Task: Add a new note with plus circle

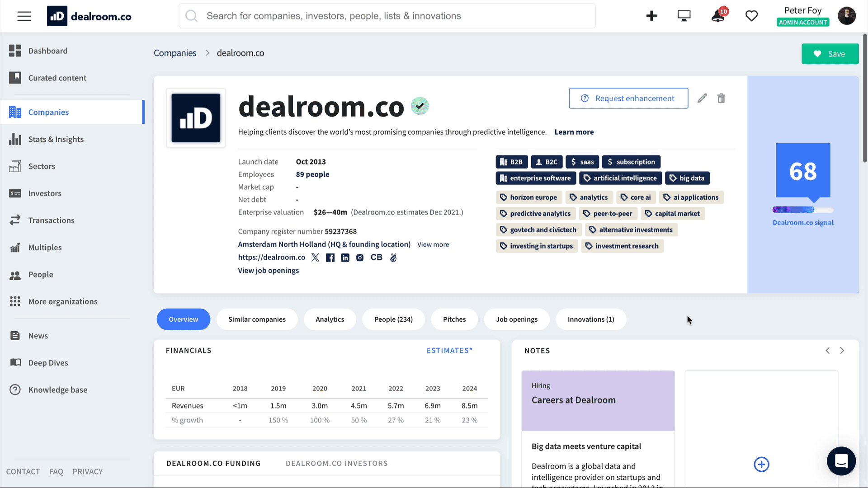Action: tap(761, 464)
